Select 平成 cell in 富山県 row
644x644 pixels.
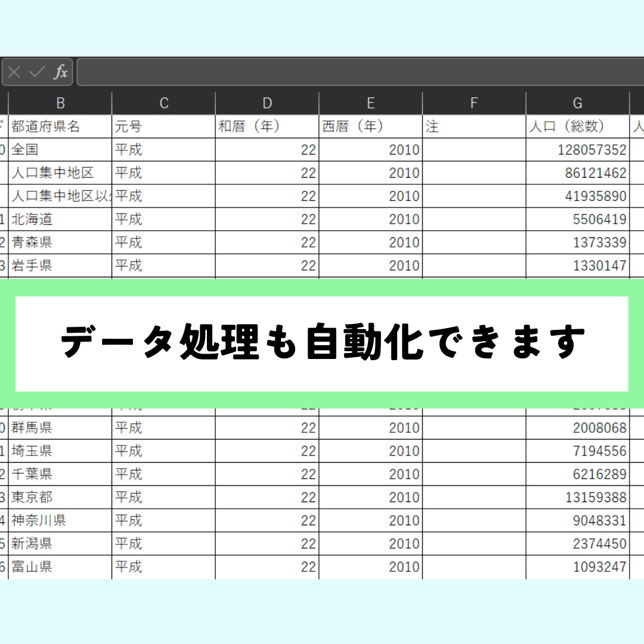pyautogui.click(x=164, y=567)
